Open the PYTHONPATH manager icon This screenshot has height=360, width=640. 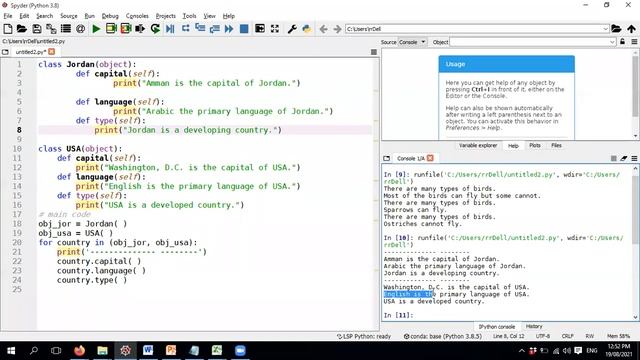coord(307,29)
